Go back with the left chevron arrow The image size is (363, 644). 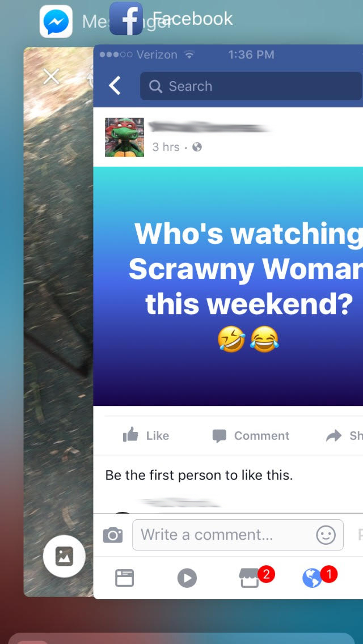pos(115,86)
